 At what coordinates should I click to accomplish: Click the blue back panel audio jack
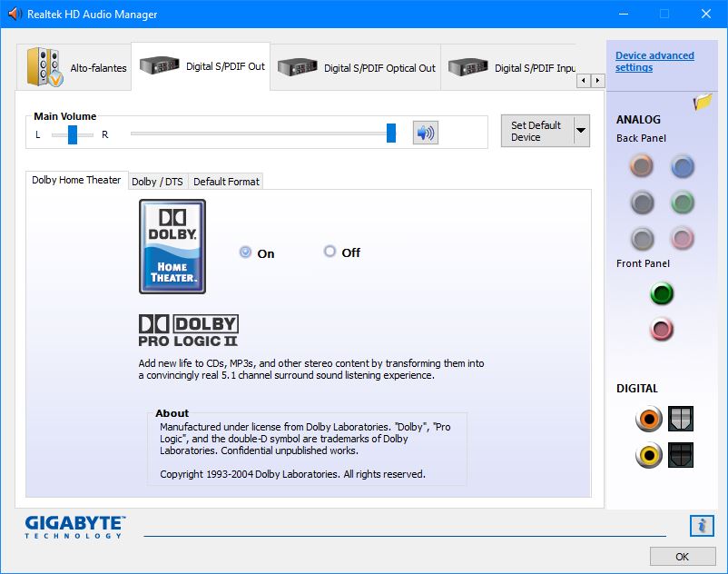[x=682, y=167]
